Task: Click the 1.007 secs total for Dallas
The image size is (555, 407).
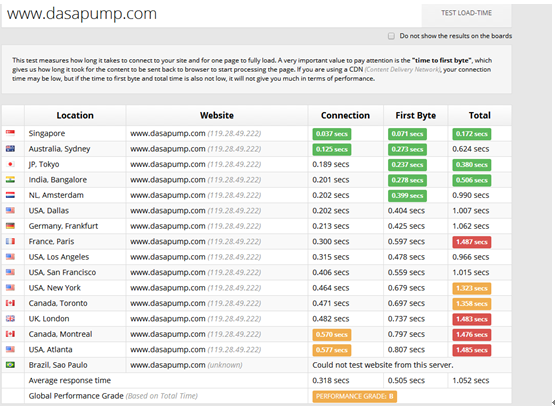Action: (471, 211)
